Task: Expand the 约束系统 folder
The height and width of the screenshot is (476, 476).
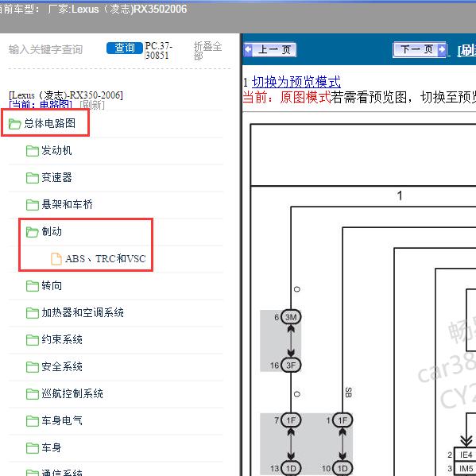Action: (x=62, y=339)
